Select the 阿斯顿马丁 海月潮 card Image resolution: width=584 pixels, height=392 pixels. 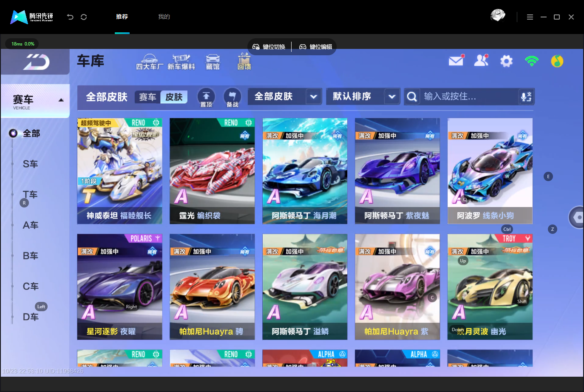click(x=305, y=171)
